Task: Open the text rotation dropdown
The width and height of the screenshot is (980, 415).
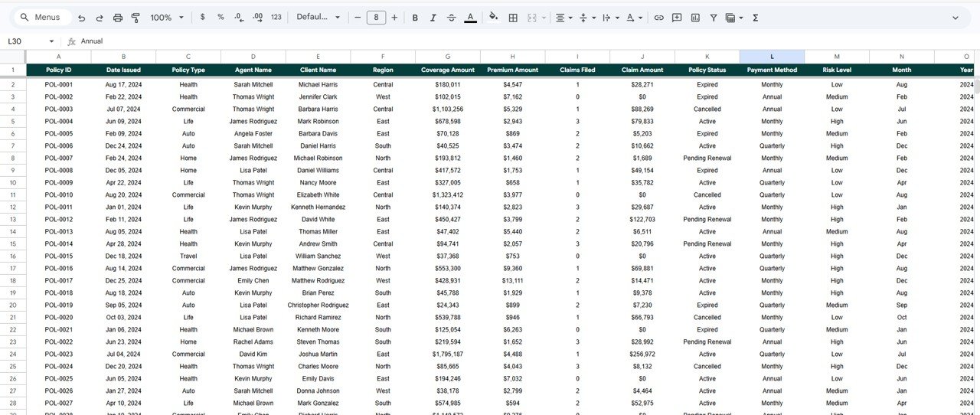Action: point(634,18)
